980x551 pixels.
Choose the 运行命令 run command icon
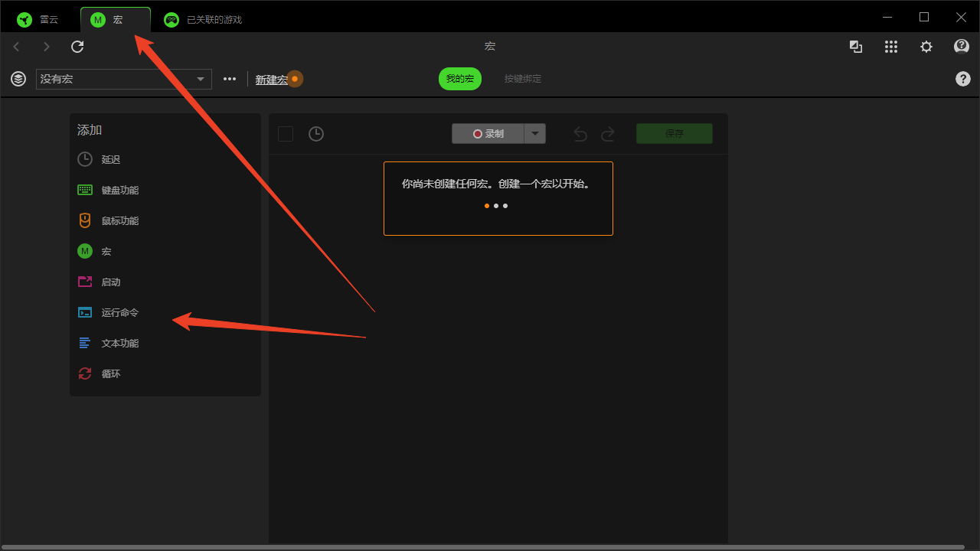[x=85, y=312]
